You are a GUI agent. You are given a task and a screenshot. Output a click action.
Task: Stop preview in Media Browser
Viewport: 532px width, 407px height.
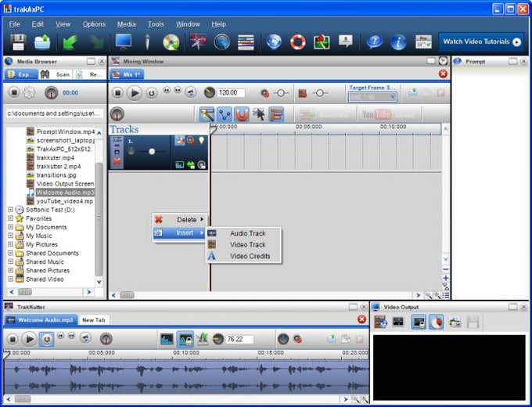click(x=14, y=92)
